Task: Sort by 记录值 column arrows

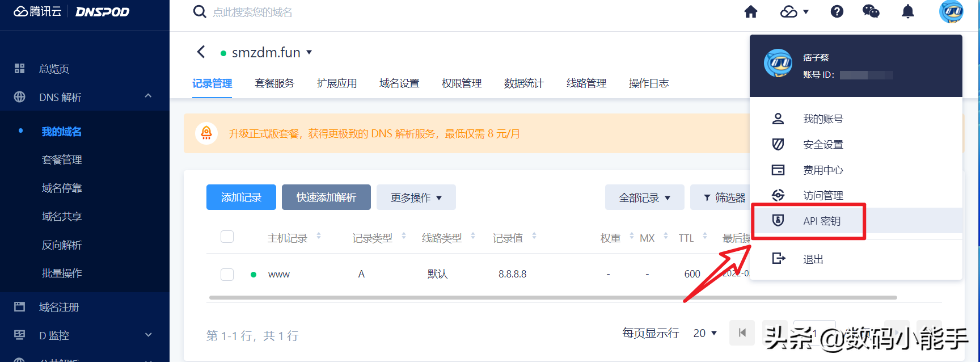Action: 534,235
